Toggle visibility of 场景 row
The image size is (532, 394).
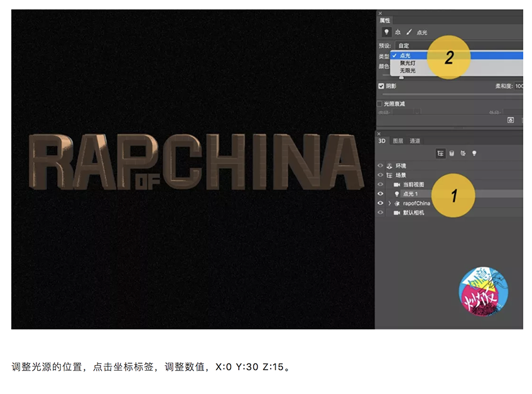coord(381,175)
